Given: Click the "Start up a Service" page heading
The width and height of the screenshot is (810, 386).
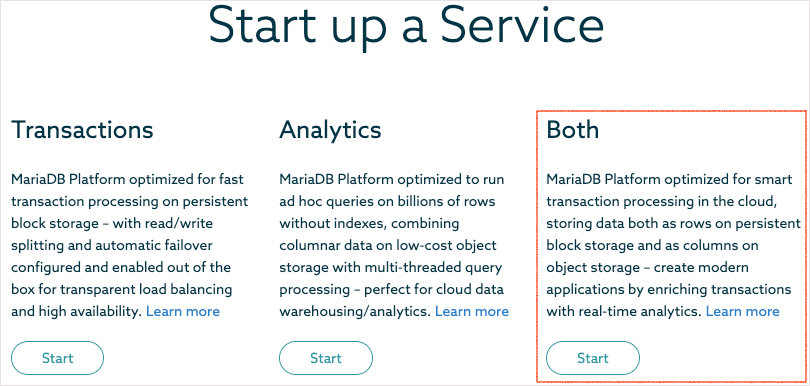Looking at the screenshot, I should 406,25.
